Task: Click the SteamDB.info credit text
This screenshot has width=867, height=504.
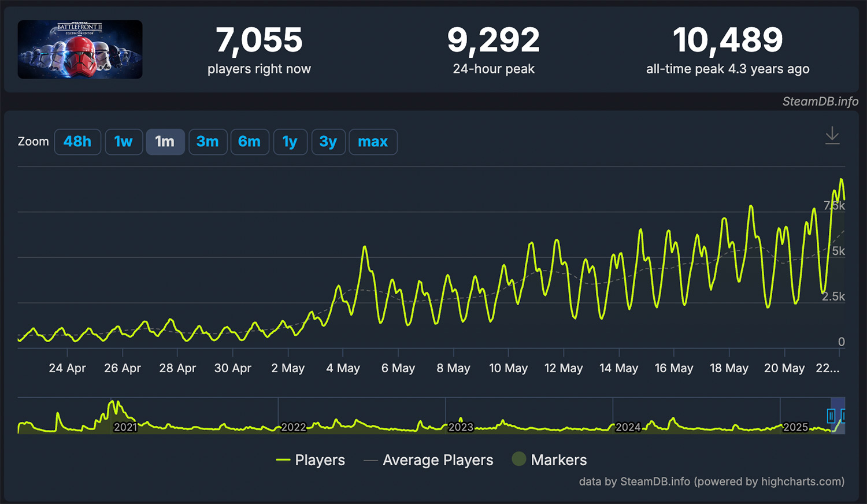Action: pos(820,101)
